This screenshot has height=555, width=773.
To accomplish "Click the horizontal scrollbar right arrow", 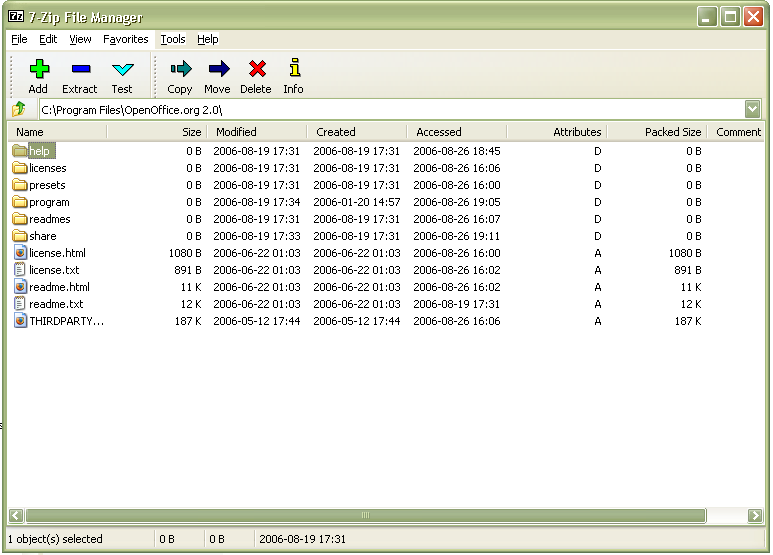I will point(755,516).
